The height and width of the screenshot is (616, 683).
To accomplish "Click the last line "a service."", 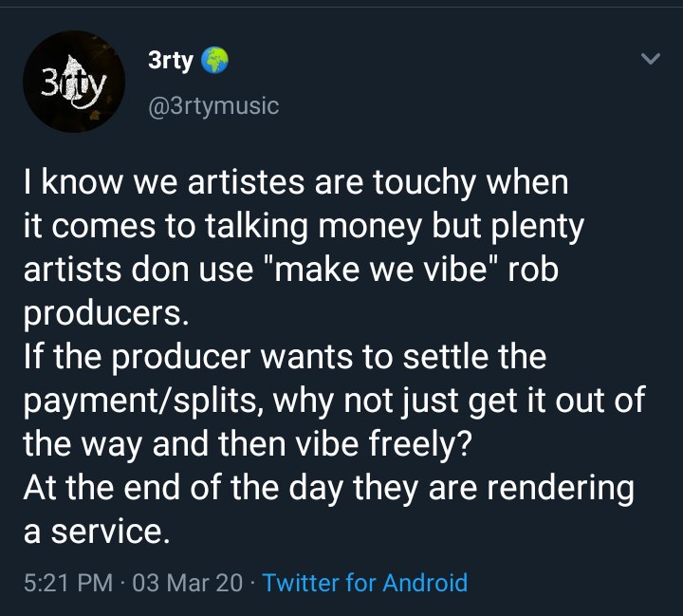I will click(97, 532).
